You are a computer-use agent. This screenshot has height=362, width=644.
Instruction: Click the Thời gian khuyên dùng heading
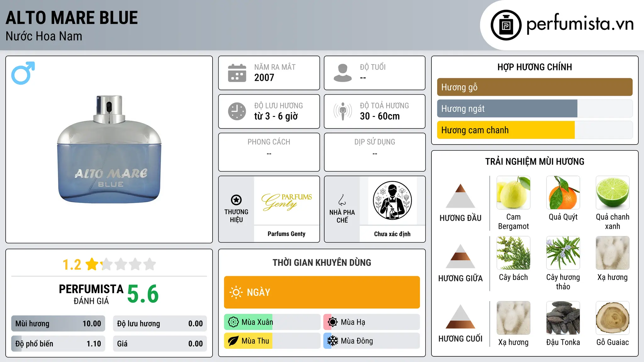[322, 262]
